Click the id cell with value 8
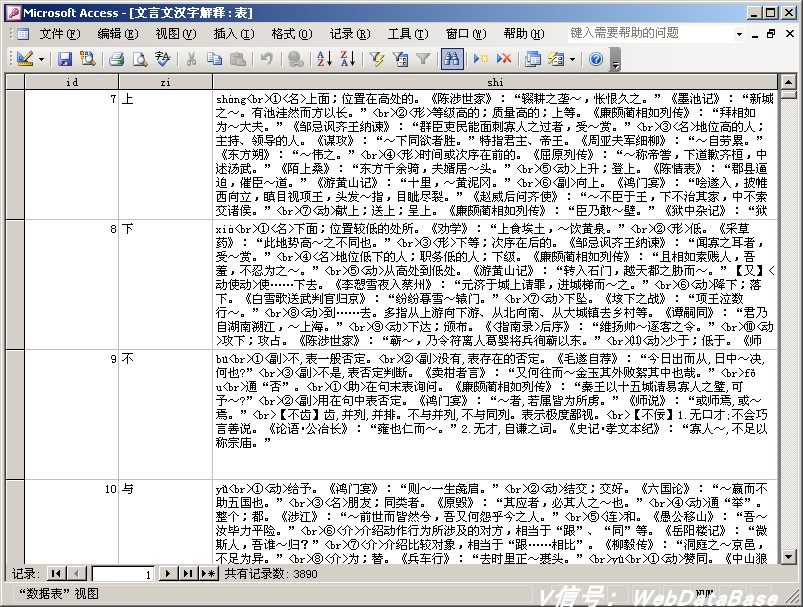The width and height of the screenshot is (803, 607). [72, 285]
